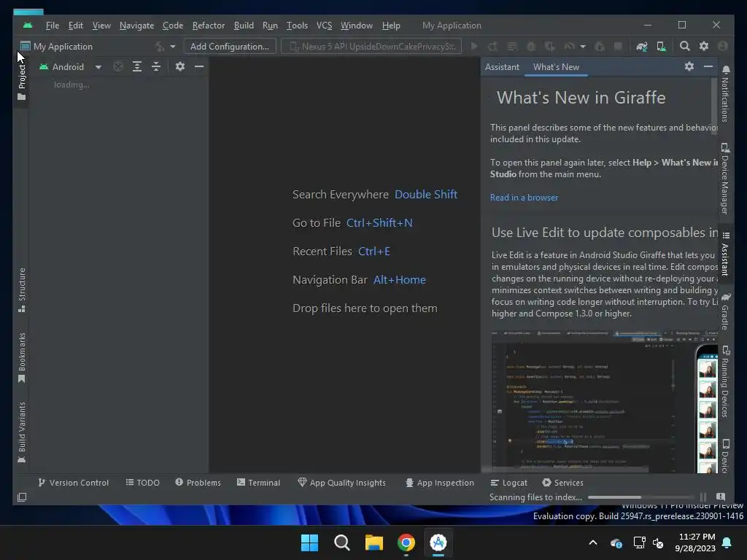Image resolution: width=747 pixels, height=560 pixels.
Task: Open the build options arrow beside hammer
Action: tap(172, 47)
